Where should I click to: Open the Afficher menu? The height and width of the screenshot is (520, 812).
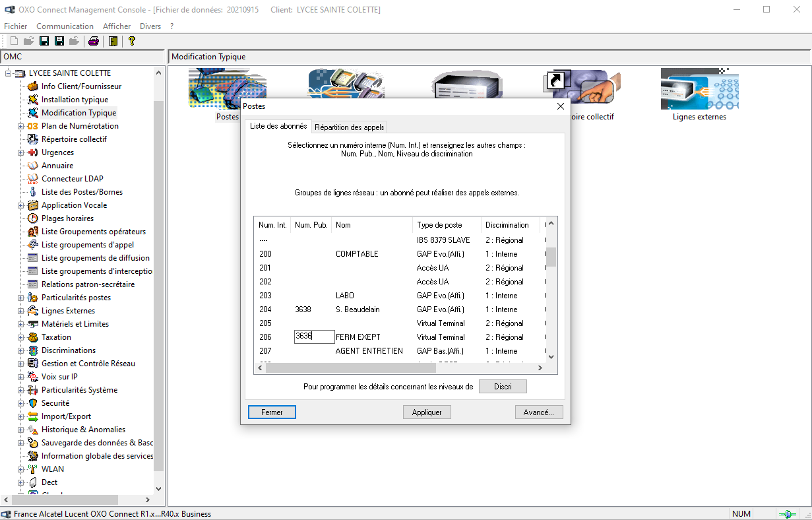(117, 26)
